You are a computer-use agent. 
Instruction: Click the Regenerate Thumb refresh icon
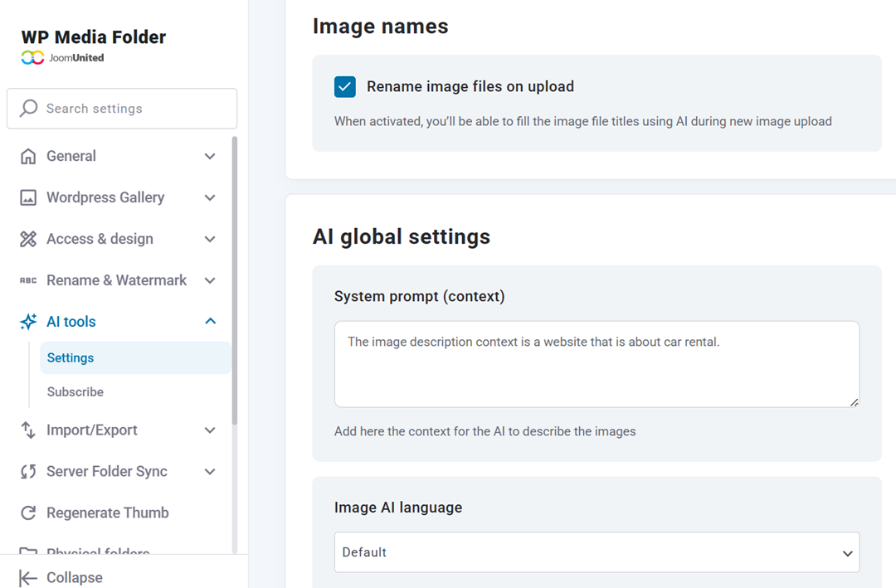coord(27,513)
